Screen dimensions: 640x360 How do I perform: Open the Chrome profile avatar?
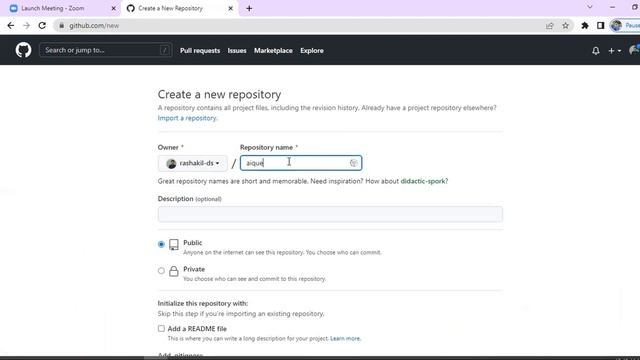[616, 26]
